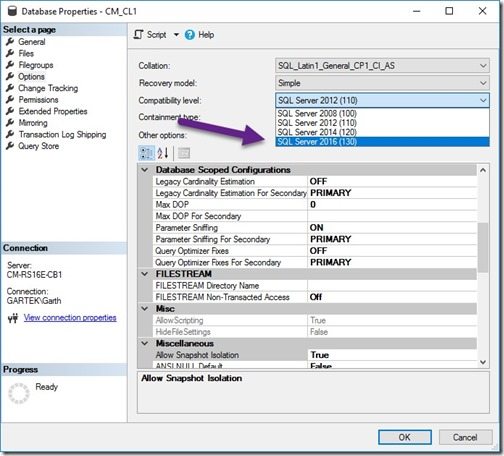Click View connection properties link
Image resolution: width=504 pixels, height=456 pixels.
coord(70,318)
